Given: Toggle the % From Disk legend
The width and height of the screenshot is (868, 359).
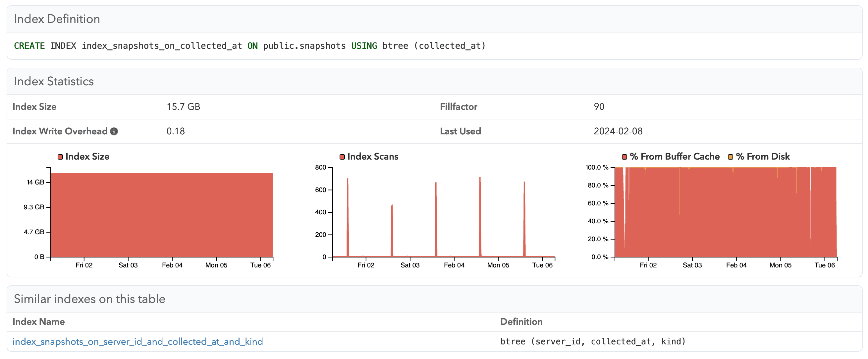Looking at the screenshot, I should click(763, 157).
